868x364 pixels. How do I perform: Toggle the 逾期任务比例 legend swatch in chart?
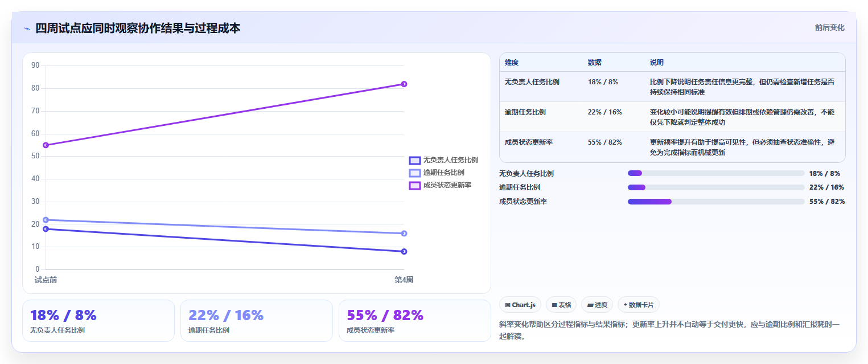tap(415, 173)
